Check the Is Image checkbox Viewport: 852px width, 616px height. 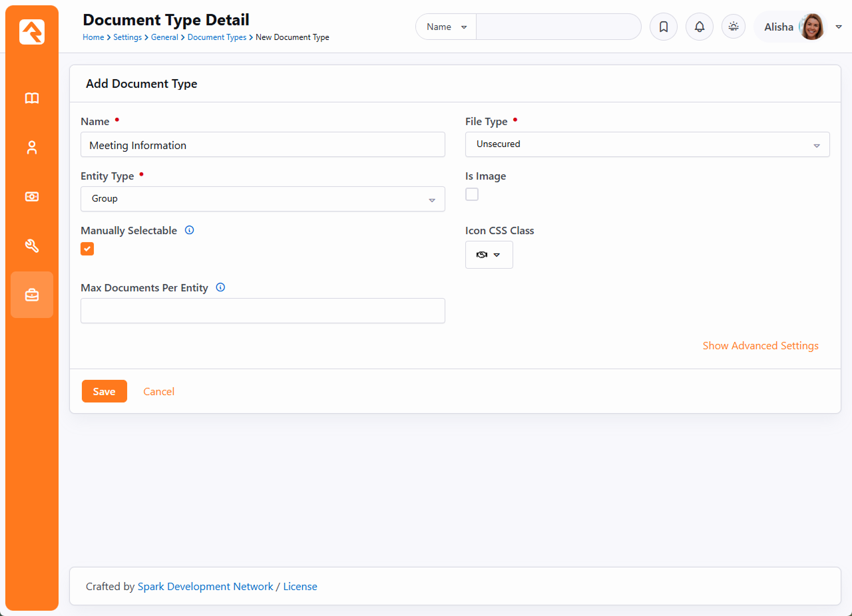[472, 194]
